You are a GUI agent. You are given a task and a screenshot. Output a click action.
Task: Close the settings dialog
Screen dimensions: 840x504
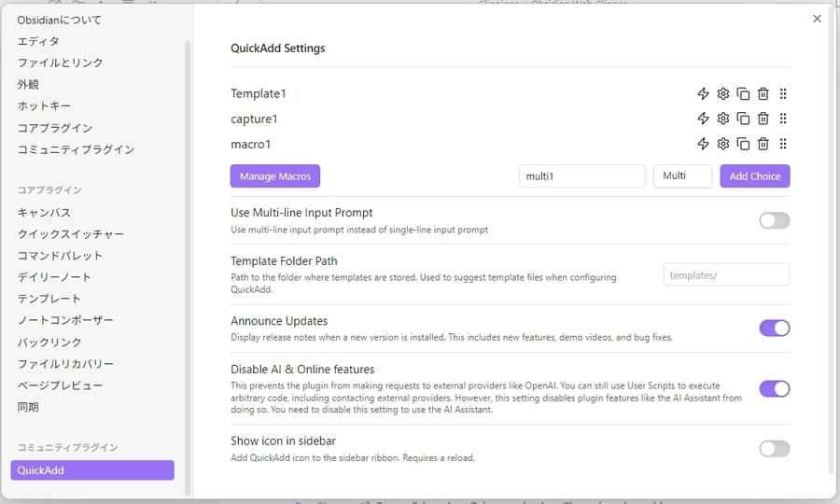pyautogui.click(x=817, y=19)
